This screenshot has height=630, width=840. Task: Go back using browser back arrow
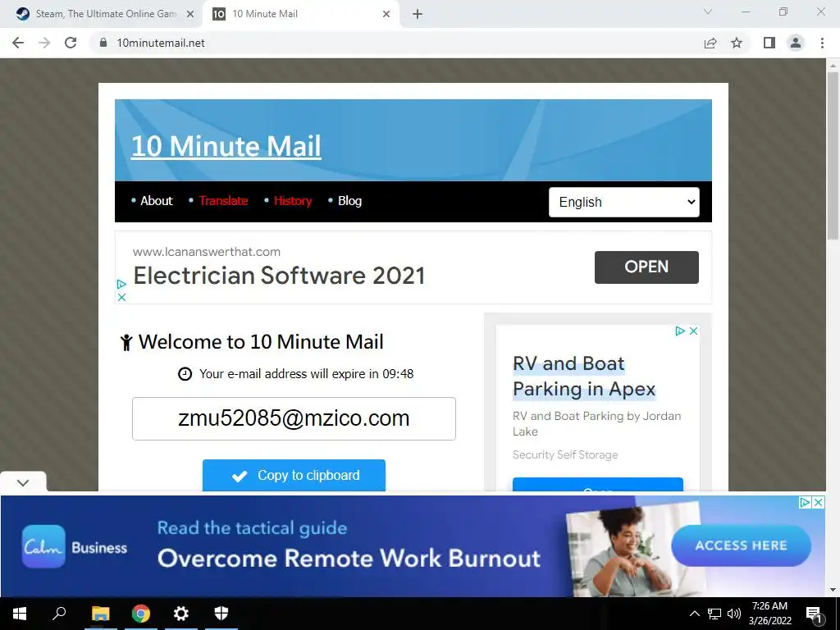pyautogui.click(x=18, y=43)
